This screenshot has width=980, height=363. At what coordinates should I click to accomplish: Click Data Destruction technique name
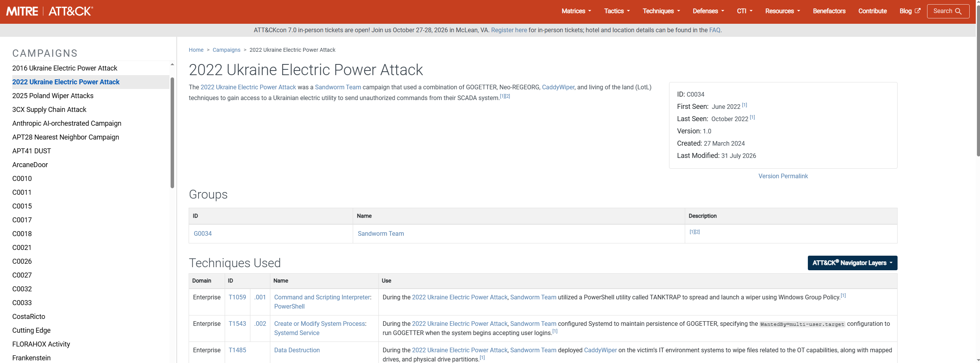297,350
